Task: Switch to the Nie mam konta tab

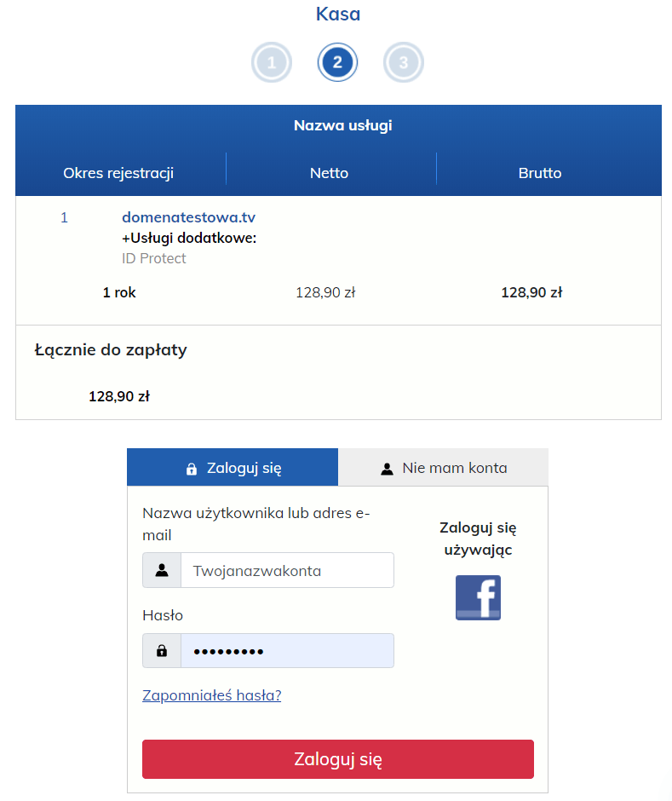Action: coord(443,468)
